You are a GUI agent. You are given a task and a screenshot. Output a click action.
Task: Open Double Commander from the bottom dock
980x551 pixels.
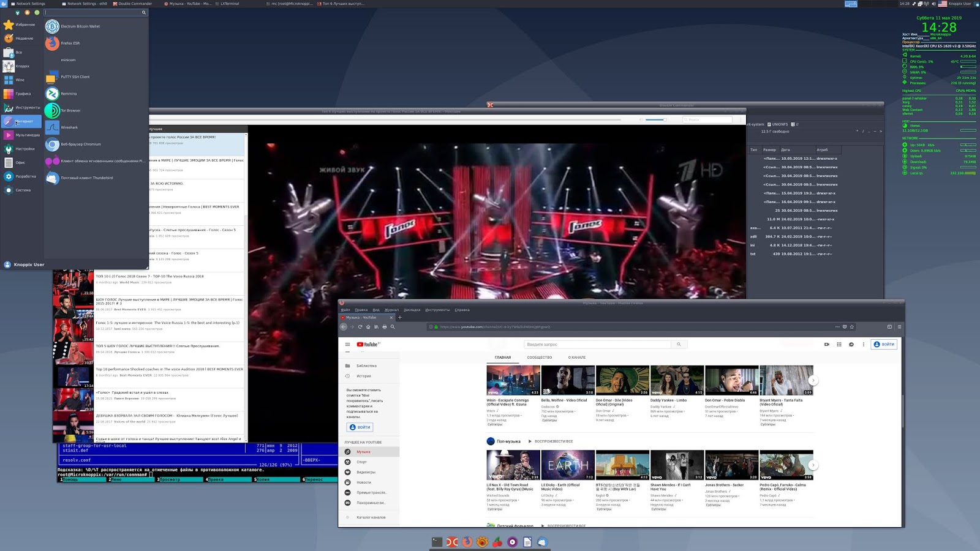click(x=452, y=542)
